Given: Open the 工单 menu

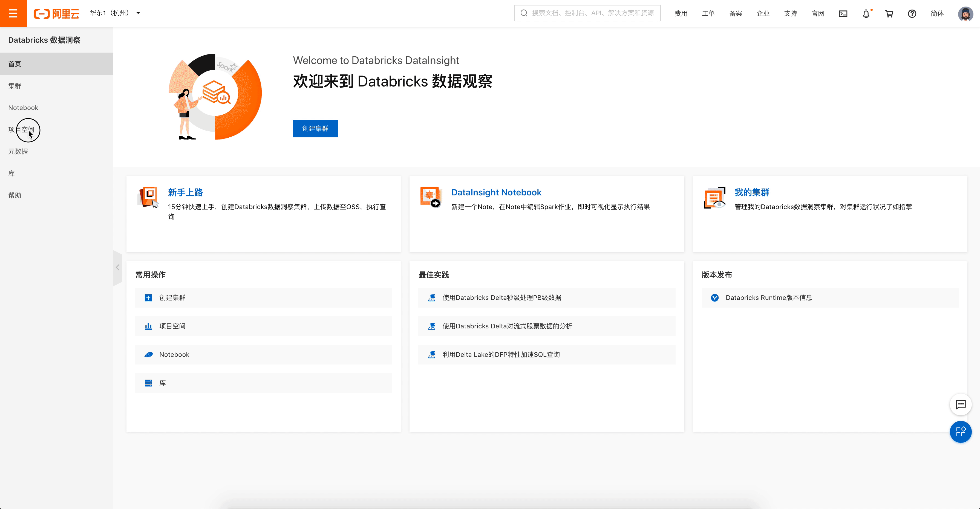Looking at the screenshot, I should tap(708, 14).
